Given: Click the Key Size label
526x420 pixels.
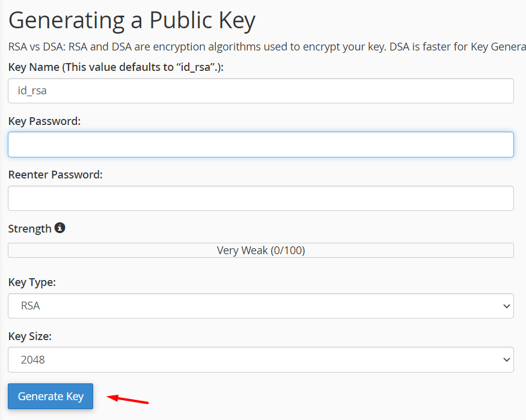Looking at the screenshot, I should [30, 336].
